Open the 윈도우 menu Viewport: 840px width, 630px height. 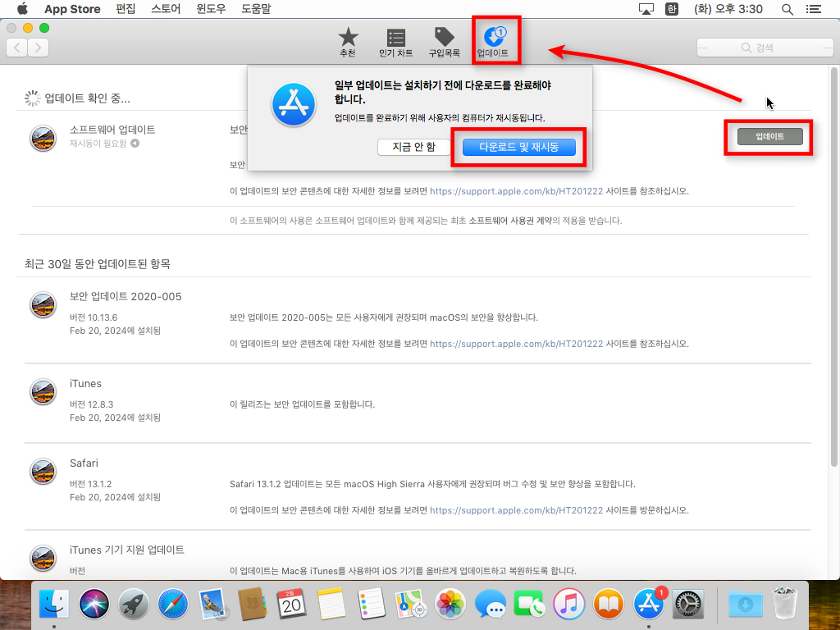click(x=211, y=9)
